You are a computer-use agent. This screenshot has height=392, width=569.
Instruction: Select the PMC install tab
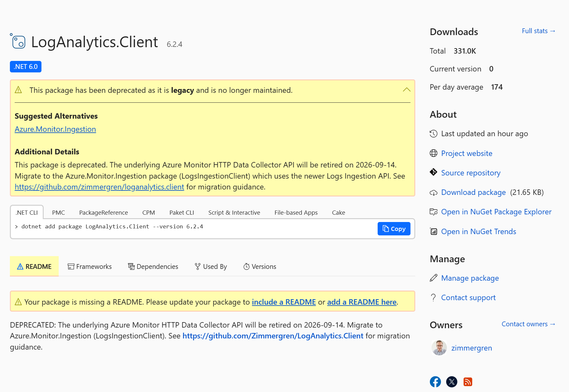pos(58,212)
